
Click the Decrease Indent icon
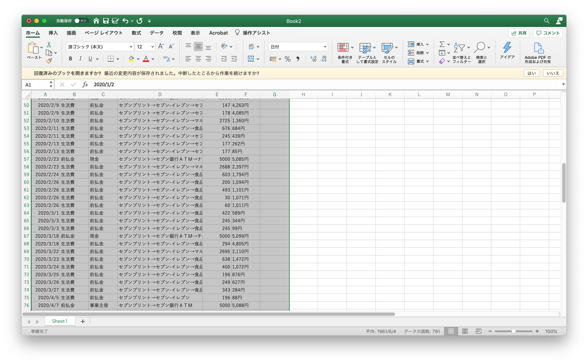click(x=224, y=58)
